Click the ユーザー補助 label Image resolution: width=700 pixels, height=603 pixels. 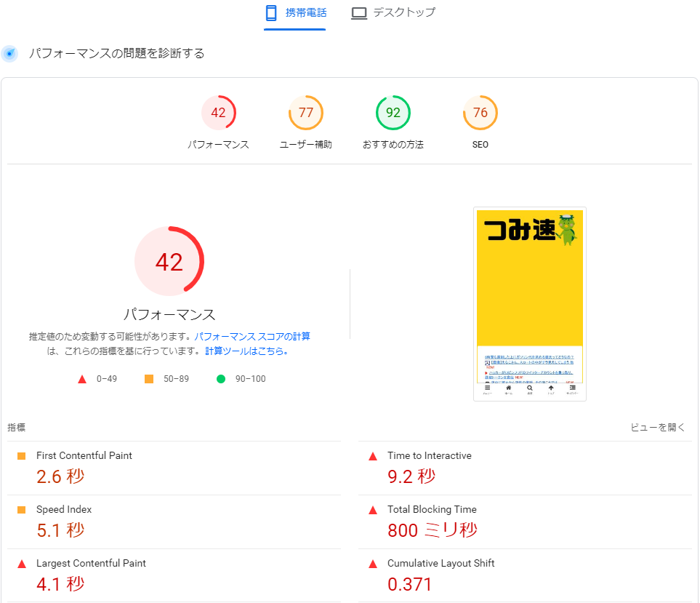pyautogui.click(x=306, y=145)
